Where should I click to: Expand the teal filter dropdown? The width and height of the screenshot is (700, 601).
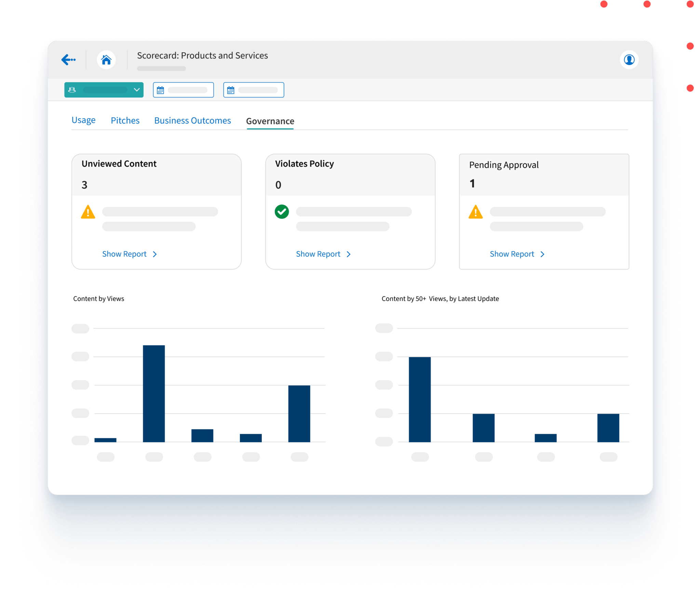(x=137, y=90)
